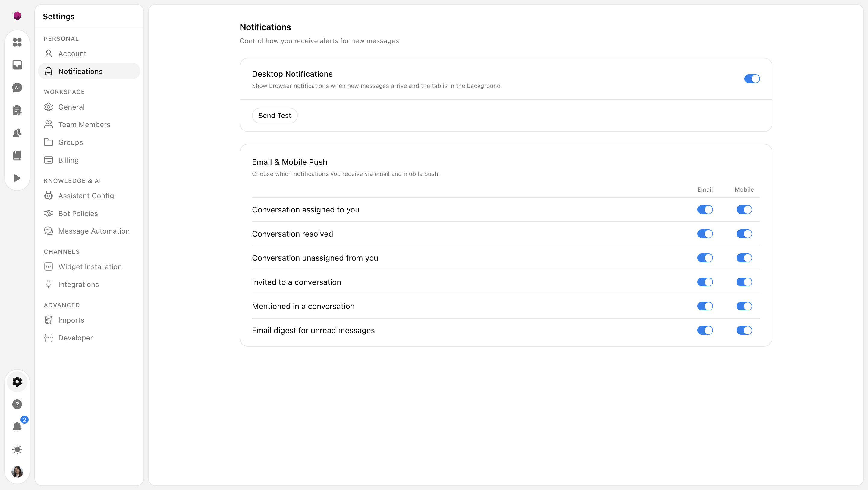Toggle email for Email digest for unread messages
868x490 pixels.
point(705,330)
